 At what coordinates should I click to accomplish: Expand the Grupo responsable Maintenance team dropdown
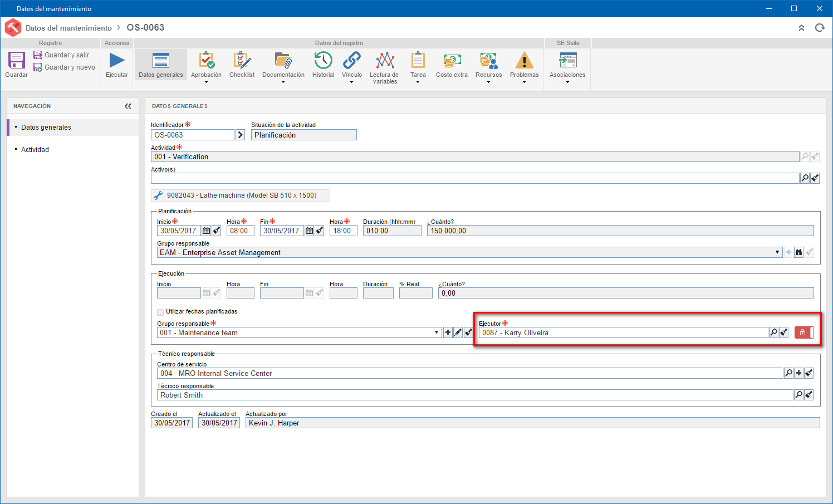437,332
